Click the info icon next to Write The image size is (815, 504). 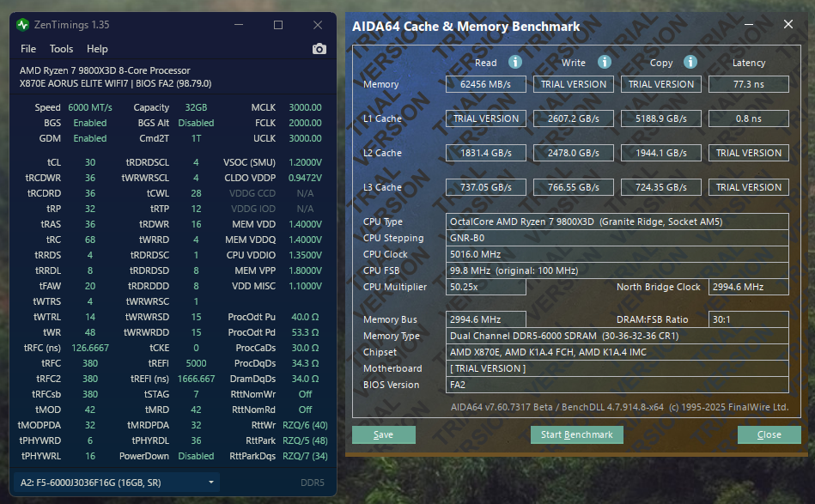point(603,62)
